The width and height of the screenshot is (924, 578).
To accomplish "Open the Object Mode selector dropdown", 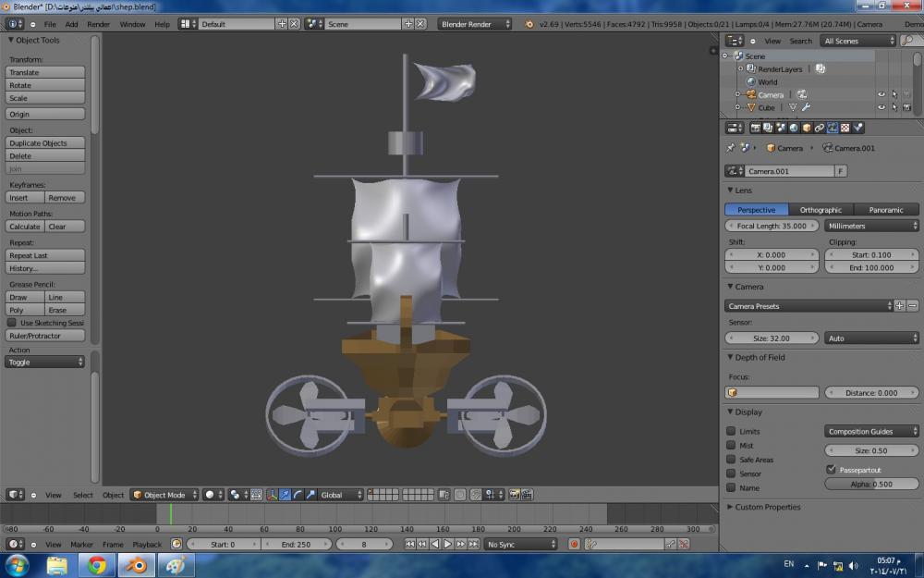I will point(164,495).
